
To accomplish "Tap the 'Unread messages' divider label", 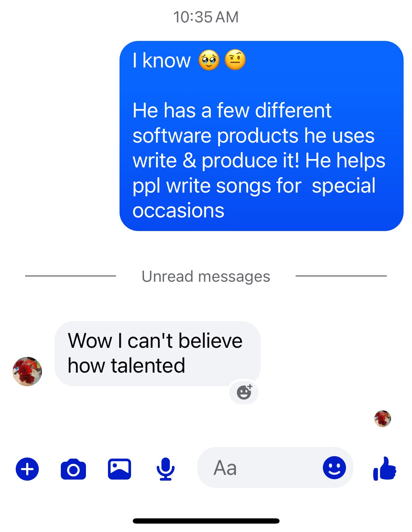I will 206,276.
